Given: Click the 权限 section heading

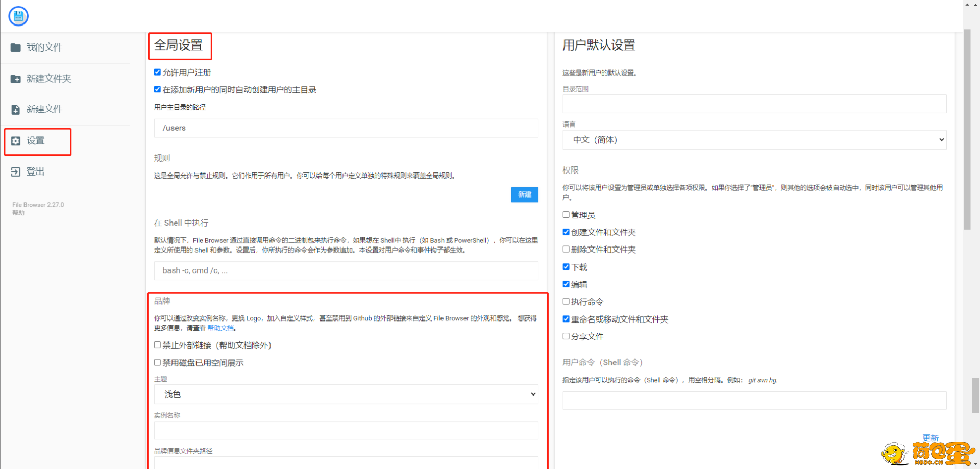Looking at the screenshot, I should pyautogui.click(x=571, y=170).
